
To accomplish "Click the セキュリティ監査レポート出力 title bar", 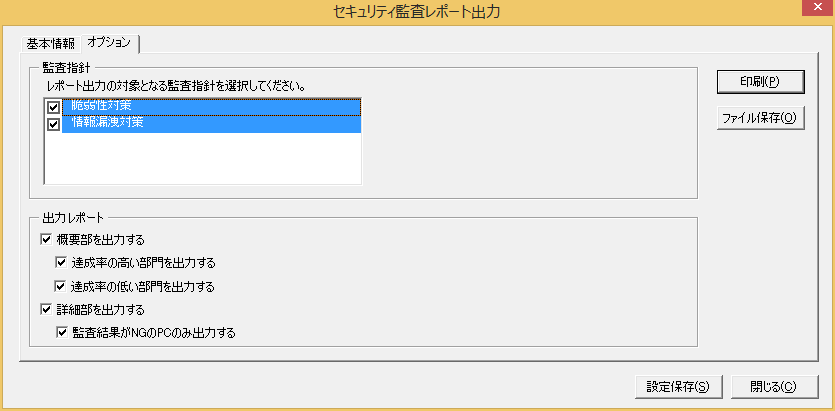I will coord(415,12).
